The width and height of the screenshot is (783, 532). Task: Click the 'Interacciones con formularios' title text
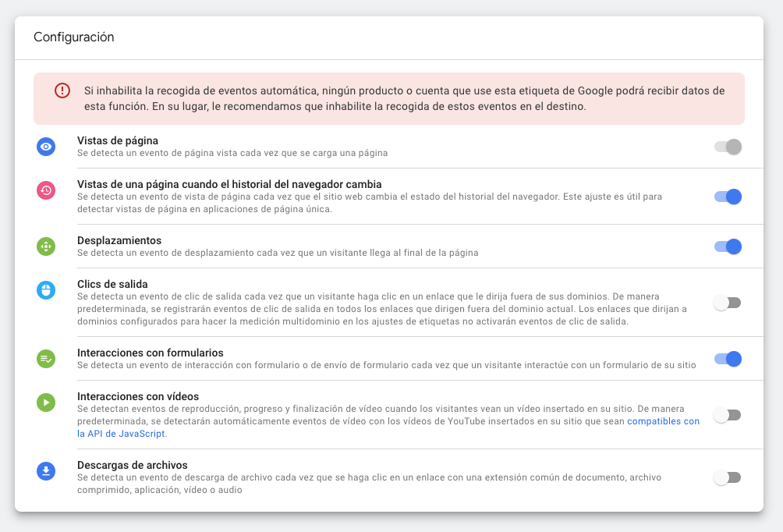click(151, 353)
